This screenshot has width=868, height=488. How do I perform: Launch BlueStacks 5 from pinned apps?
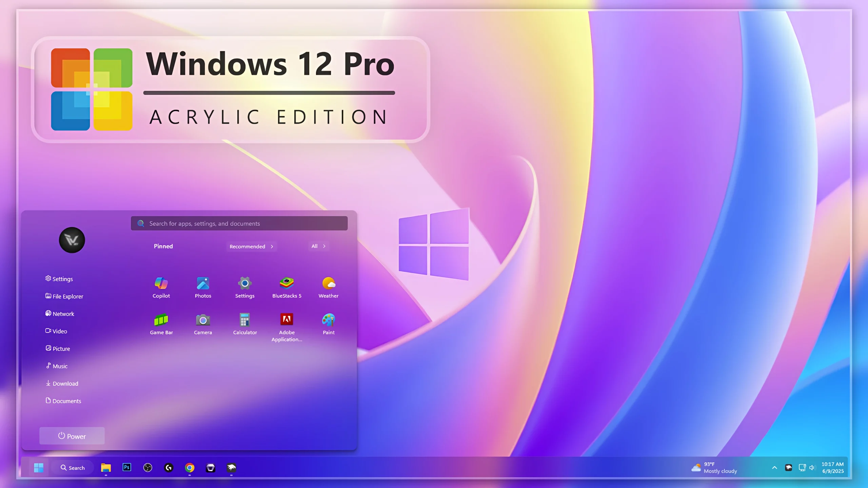[x=287, y=287]
